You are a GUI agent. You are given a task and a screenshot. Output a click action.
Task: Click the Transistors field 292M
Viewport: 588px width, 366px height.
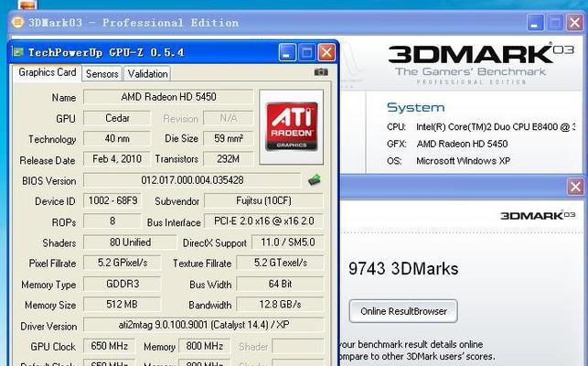click(229, 159)
